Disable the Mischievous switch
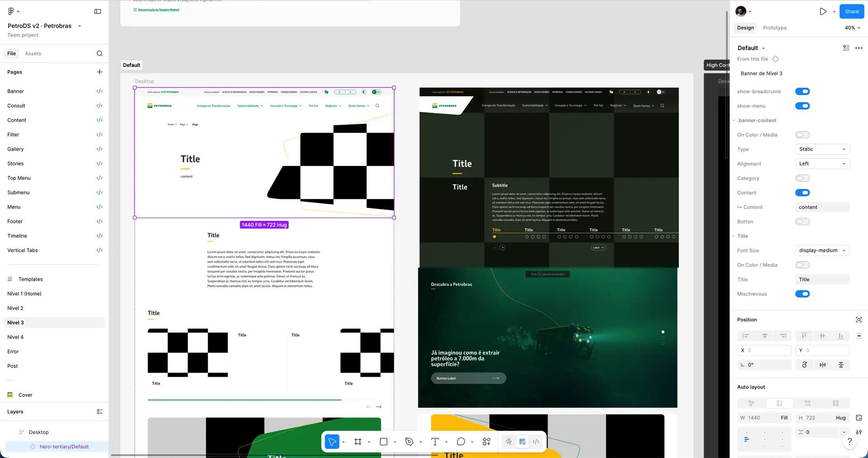Image resolution: width=868 pixels, height=458 pixels. pos(802,294)
